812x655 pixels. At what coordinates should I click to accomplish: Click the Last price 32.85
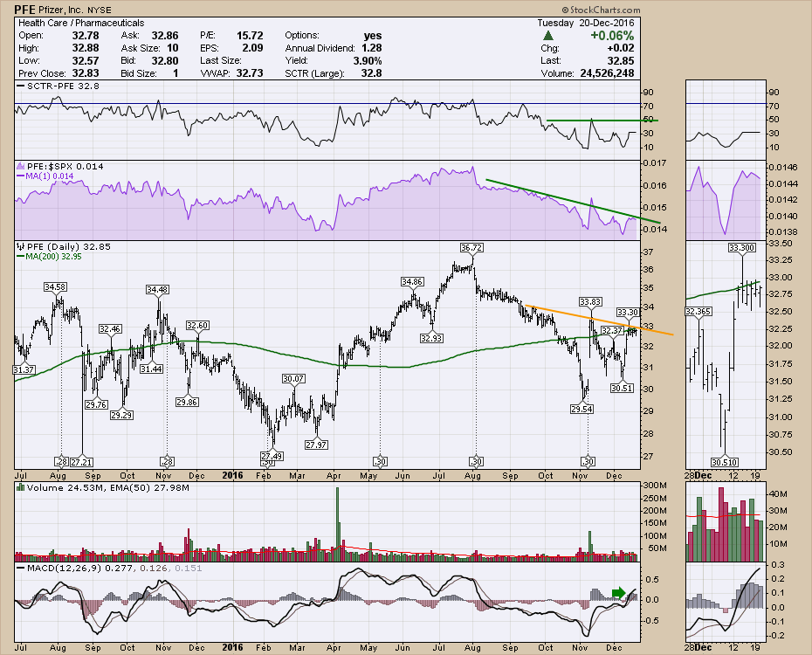pyautogui.click(x=621, y=60)
